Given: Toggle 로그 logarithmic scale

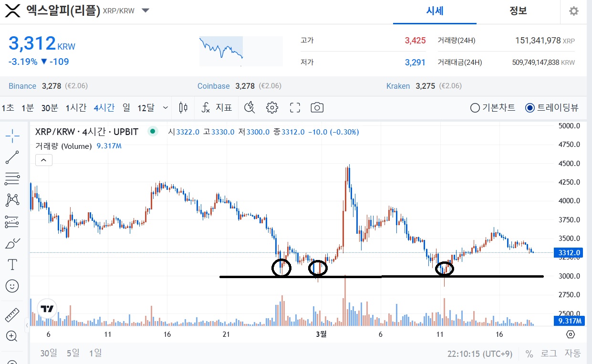Looking at the screenshot, I should (x=548, y=354).
